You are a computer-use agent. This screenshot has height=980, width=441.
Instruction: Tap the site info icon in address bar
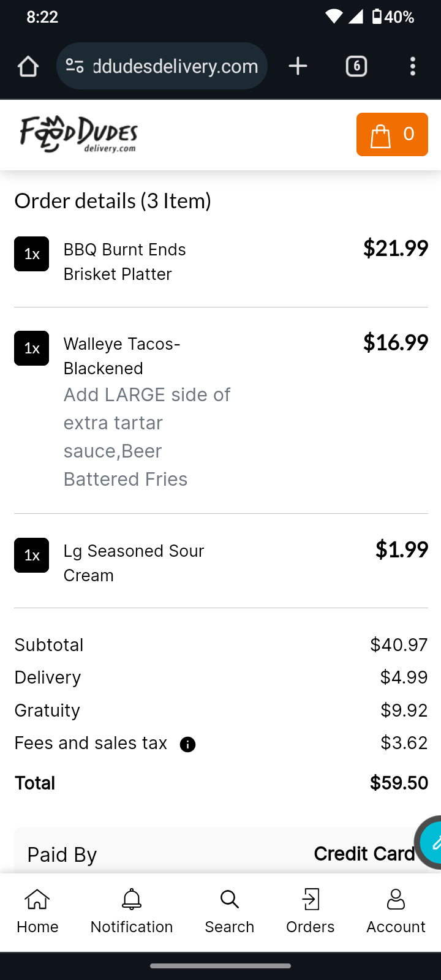[75, 66]
